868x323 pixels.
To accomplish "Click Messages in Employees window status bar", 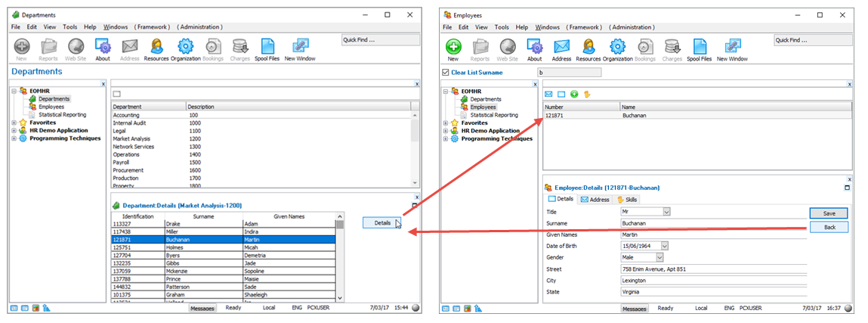I will 635,308.
